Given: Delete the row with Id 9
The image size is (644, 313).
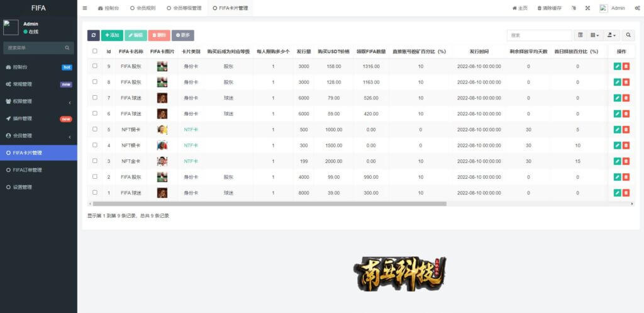Looking at the screenshot, I should [x=626, y=66].
